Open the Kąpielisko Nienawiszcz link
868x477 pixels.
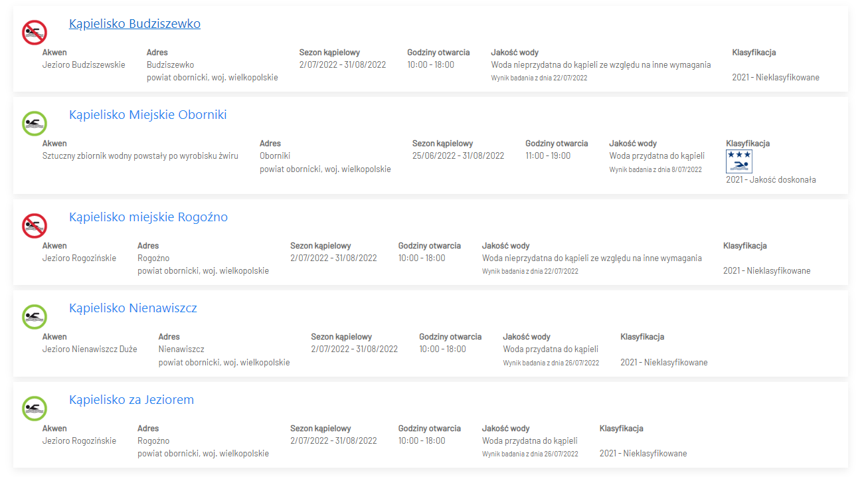tap(133, 308)
